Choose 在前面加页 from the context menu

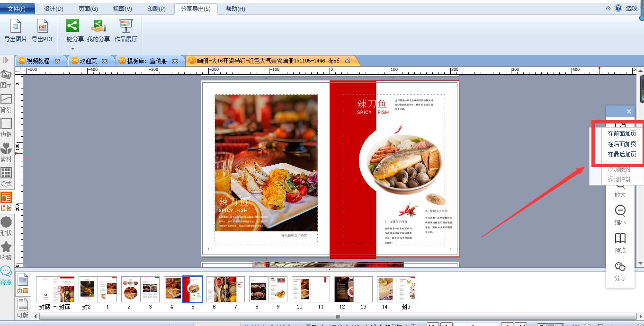pyautogui.click(x=622, y=133)
